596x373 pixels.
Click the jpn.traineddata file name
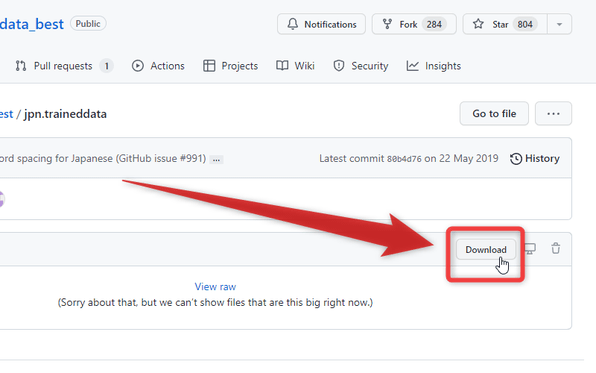click(x=65, y=114)
